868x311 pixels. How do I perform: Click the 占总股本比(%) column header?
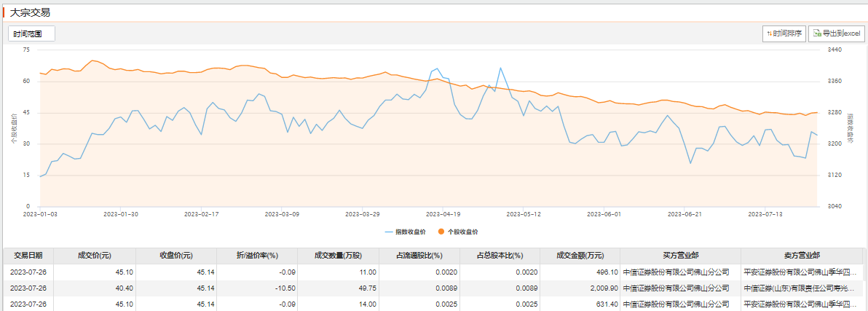tap(499, 256)
